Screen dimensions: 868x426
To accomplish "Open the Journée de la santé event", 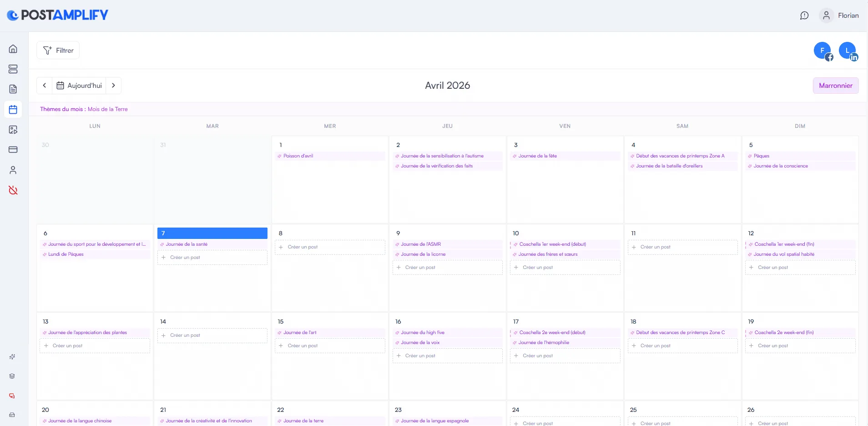I will point(212,244).
